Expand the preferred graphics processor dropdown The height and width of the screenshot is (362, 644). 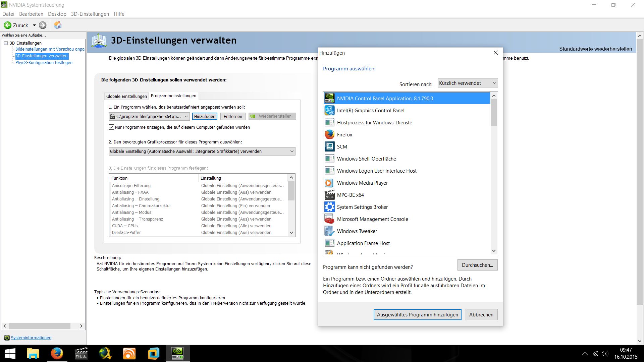(202, 152)
